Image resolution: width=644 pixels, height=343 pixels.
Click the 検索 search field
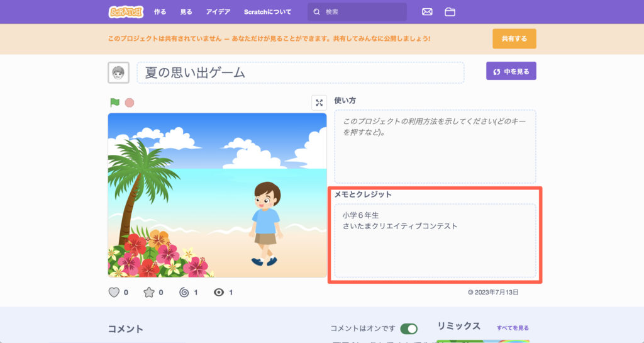click(x=357, y=12)
